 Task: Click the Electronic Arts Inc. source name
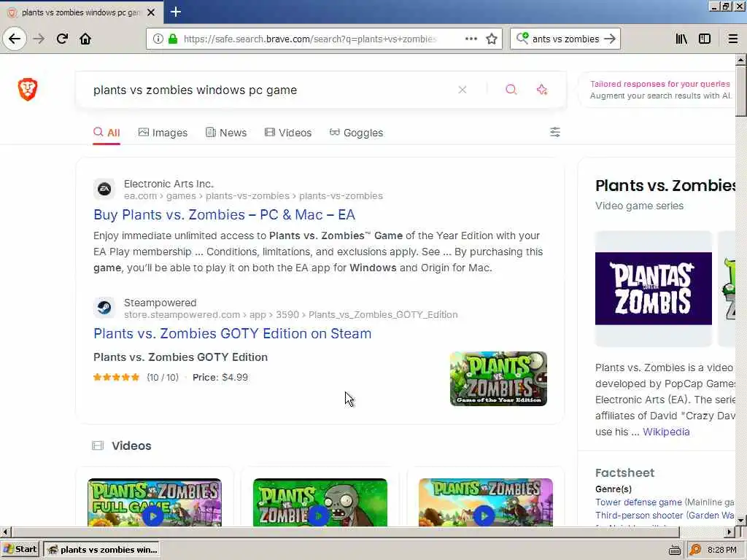pos(169,184)
